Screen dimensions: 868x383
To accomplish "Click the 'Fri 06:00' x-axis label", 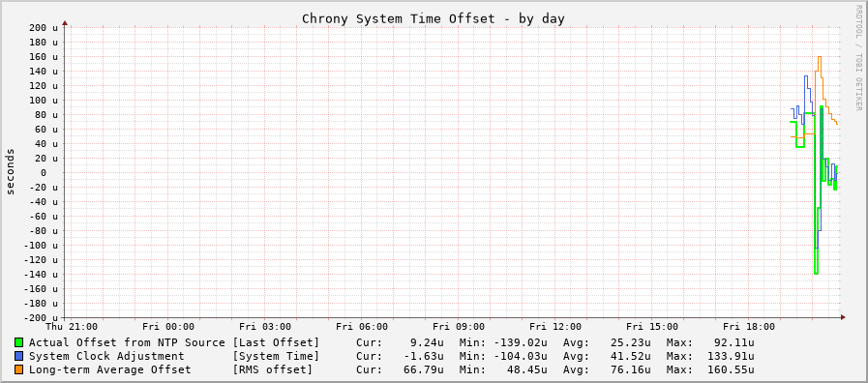I will point(362,327).
